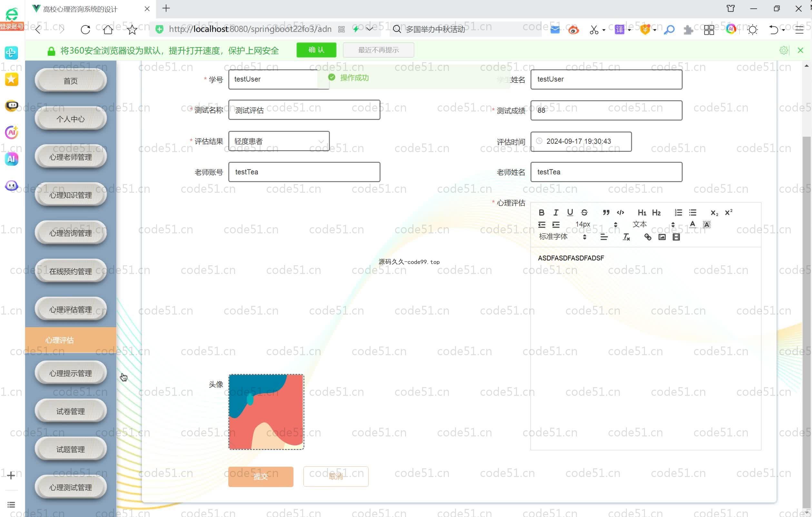Open 试题管理 sidebar menu
Screen dimensions: 812x517
click(x=71, y=449)
